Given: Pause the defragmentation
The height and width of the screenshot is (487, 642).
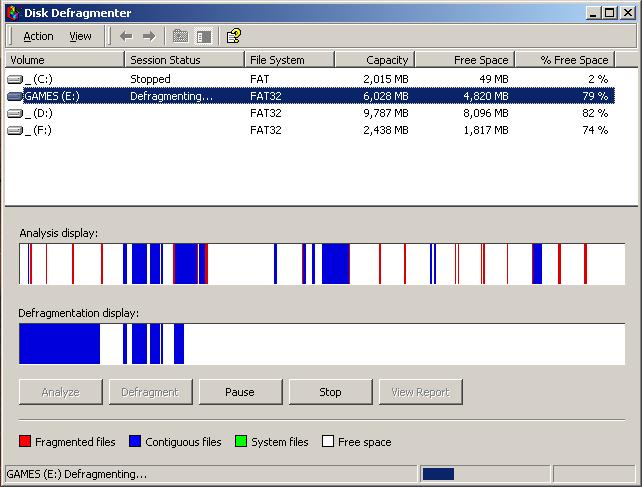Looking at the screenshot, I should (x=240, y=392).
